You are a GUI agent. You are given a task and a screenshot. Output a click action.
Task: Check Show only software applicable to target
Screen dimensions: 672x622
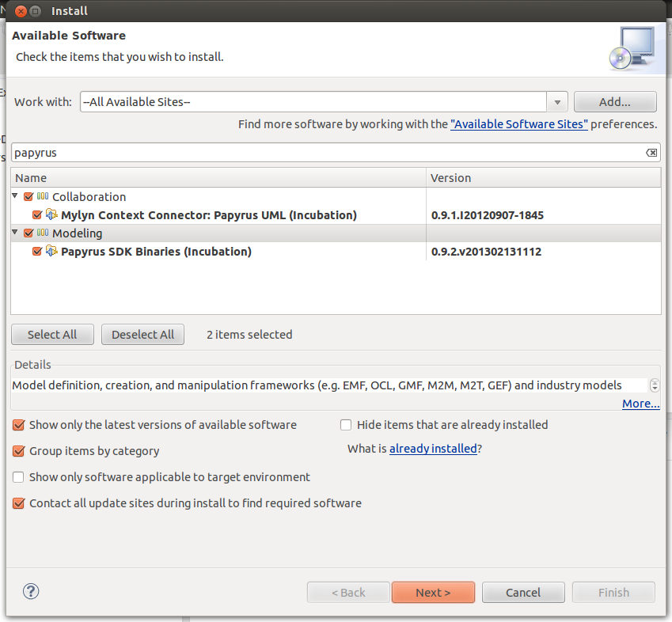pos(19,477)
